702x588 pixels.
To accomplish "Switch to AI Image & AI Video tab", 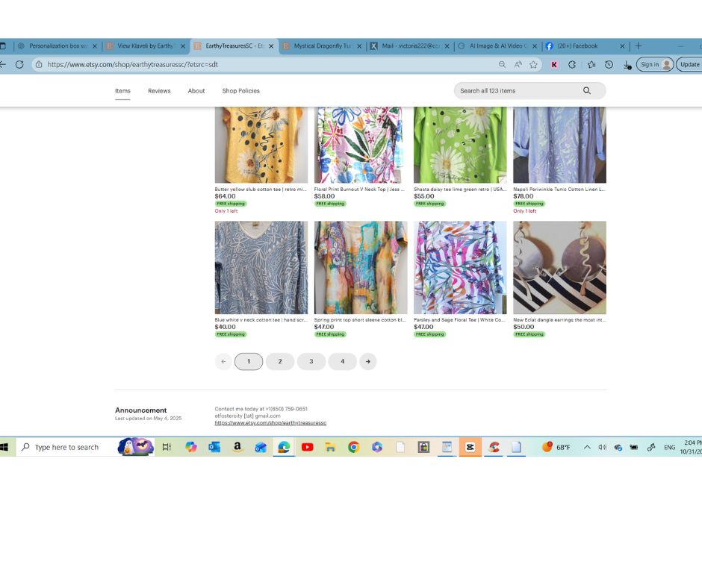I will (498, 46).
